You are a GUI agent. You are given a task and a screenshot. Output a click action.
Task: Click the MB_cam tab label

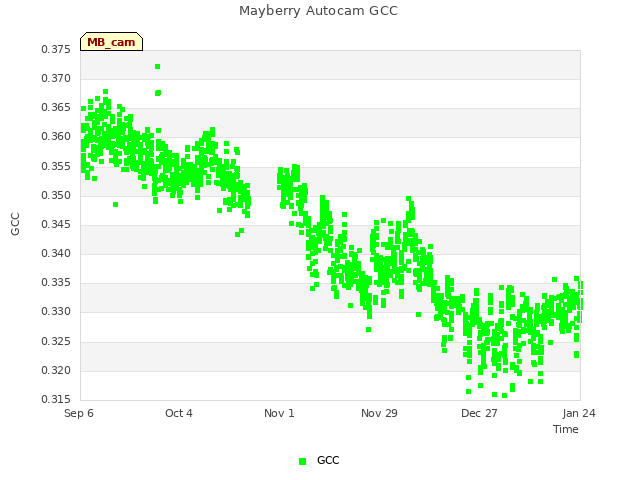[x=111, y=42]
